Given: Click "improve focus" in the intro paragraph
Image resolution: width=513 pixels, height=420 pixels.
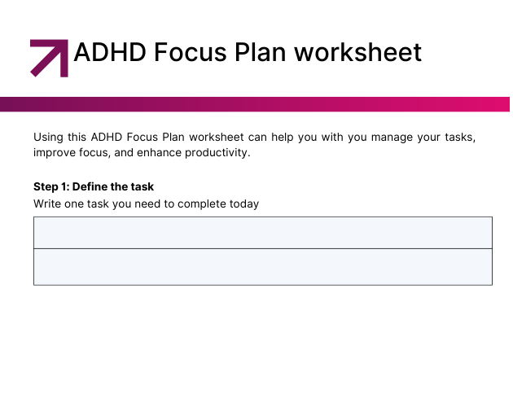Looking at the screenshot, I should pos(71,153).
